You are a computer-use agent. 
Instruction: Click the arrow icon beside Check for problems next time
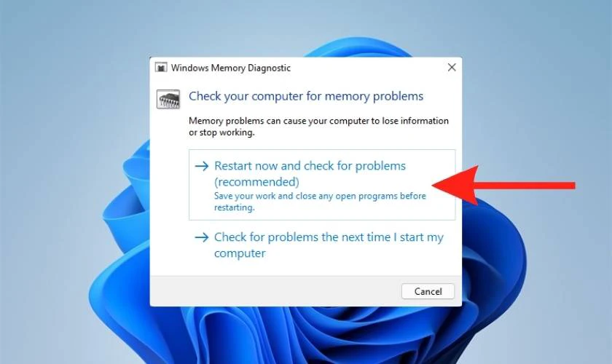pyautogui.click(x=202, y=237)
